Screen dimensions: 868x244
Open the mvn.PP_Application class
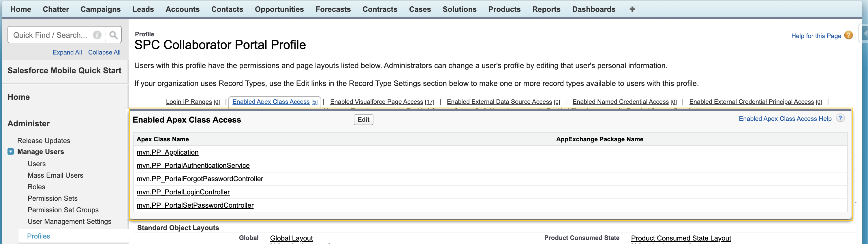tap(168, 152)
